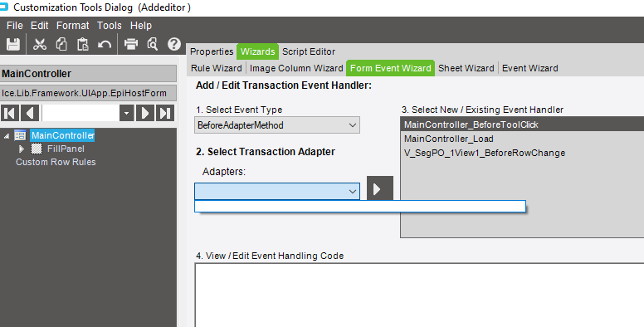Image resolution: width=644 pixels, height=327 pixels.
Task: Open the navigator record dropdown arrow
Action: (x=127, y=113)
